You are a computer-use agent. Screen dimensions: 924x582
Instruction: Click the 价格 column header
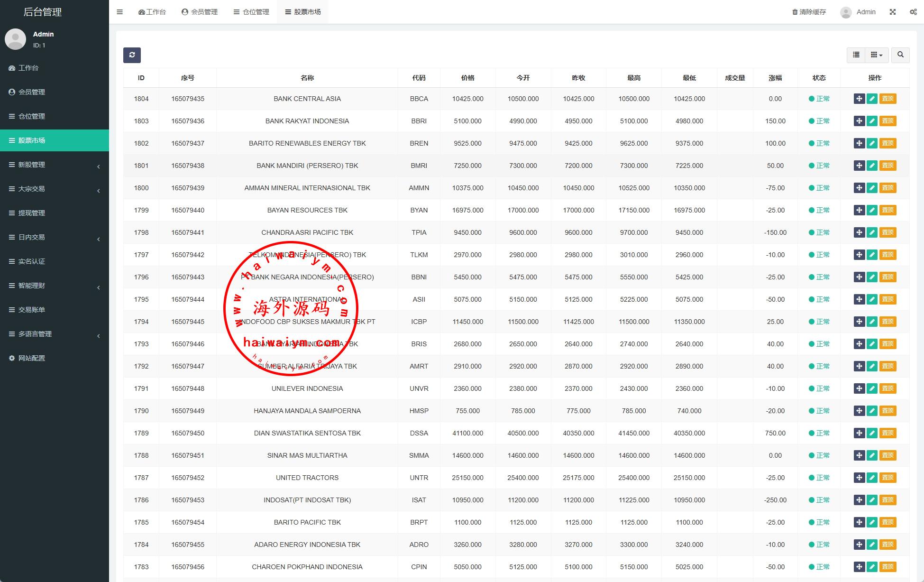click(467, 78)
